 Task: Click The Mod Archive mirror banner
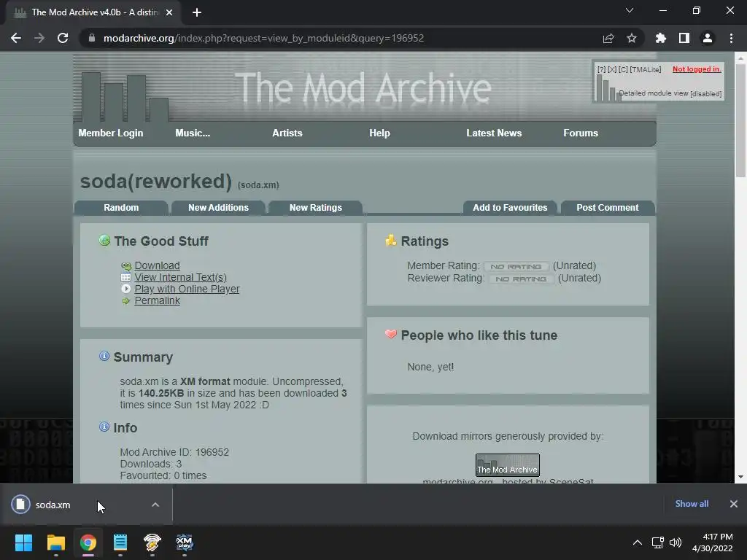[x=508, y=464]
